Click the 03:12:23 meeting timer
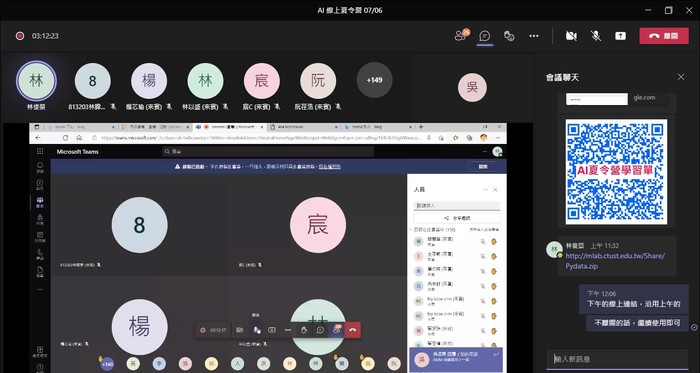 (45, 36)
